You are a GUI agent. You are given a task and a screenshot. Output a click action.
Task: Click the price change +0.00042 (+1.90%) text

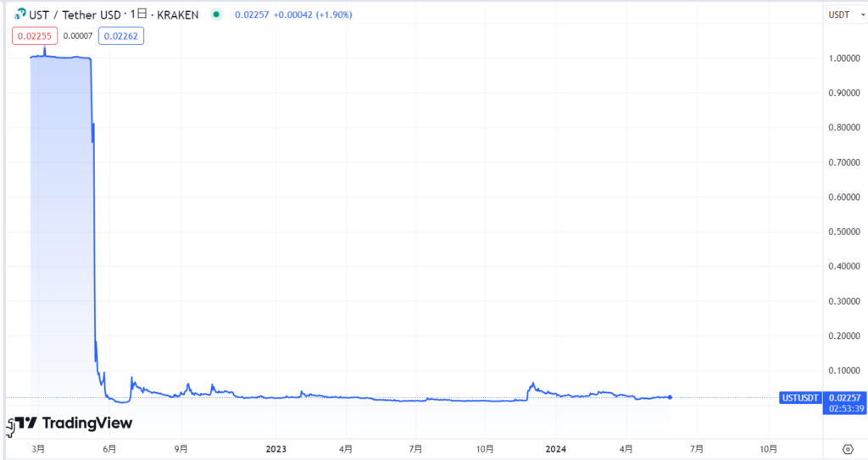pyautogui.click(x=313, y=14)
